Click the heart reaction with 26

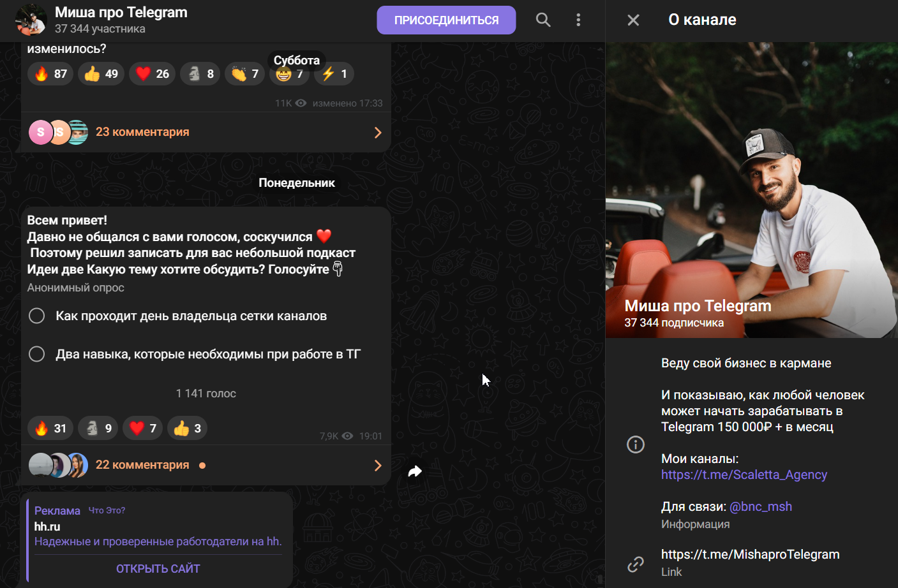tap(153, 74)
